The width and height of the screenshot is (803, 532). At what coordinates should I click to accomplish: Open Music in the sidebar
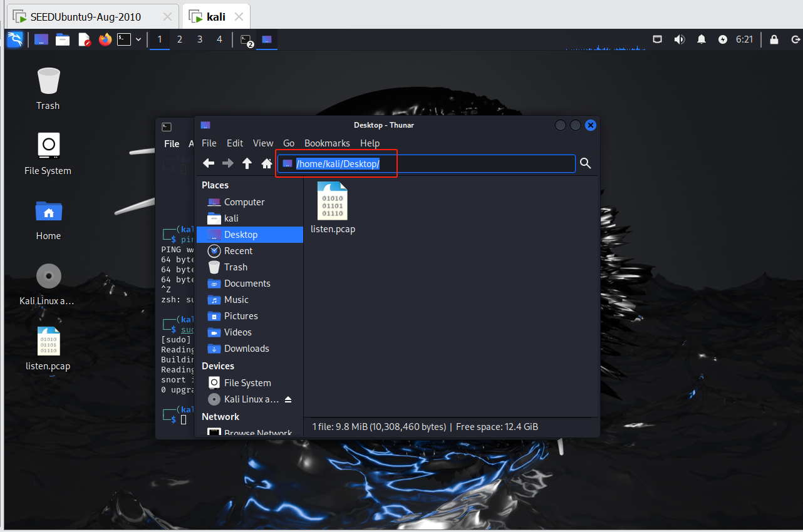point(250,300)
